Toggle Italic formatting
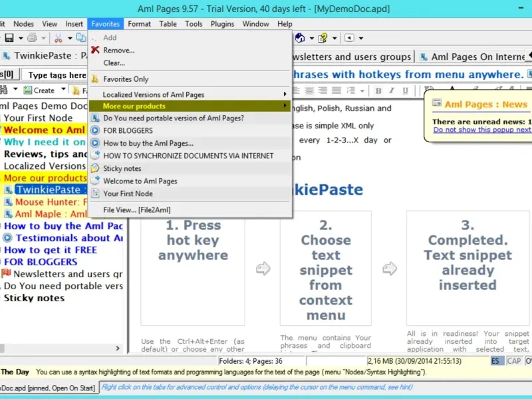The height and width of the screenshot is (399, 532). click(x=392, y=90)
